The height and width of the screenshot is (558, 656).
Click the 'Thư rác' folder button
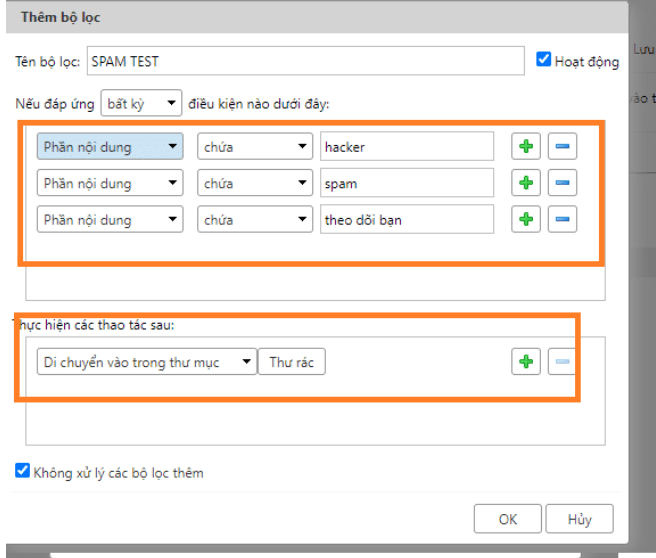pos(292,361)
